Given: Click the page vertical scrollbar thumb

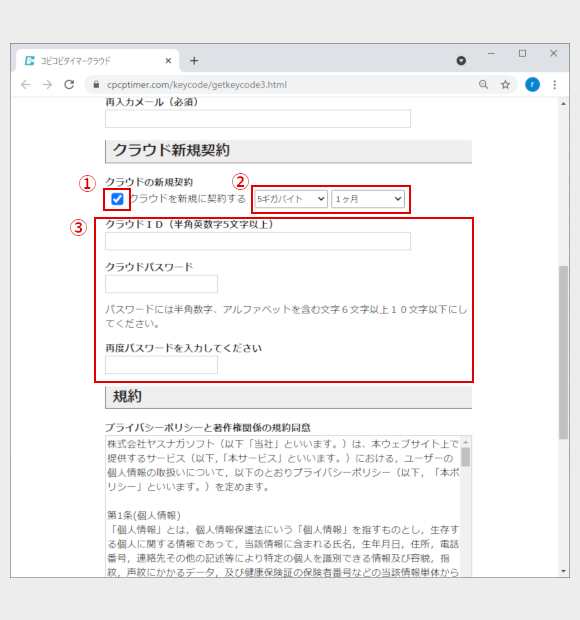Looking at the screenshot, I should (x=563, y=352).
